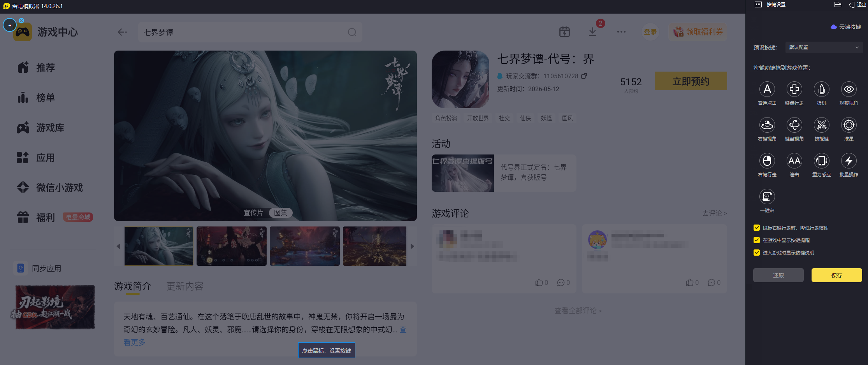The image size is (868, 365).
Task: Select the 观察视角 eye view icon
Action: click(849, 89)
